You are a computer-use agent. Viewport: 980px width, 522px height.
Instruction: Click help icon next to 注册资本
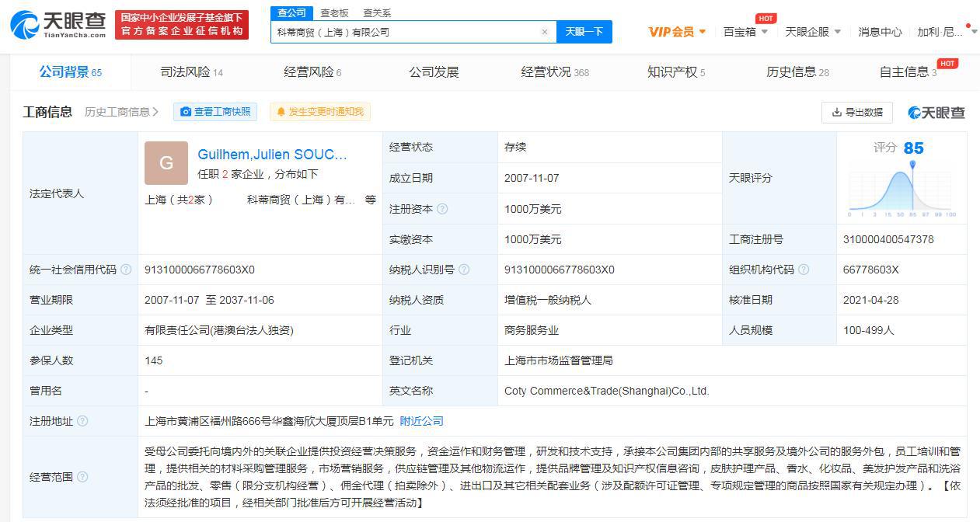[x=443, y=209]
